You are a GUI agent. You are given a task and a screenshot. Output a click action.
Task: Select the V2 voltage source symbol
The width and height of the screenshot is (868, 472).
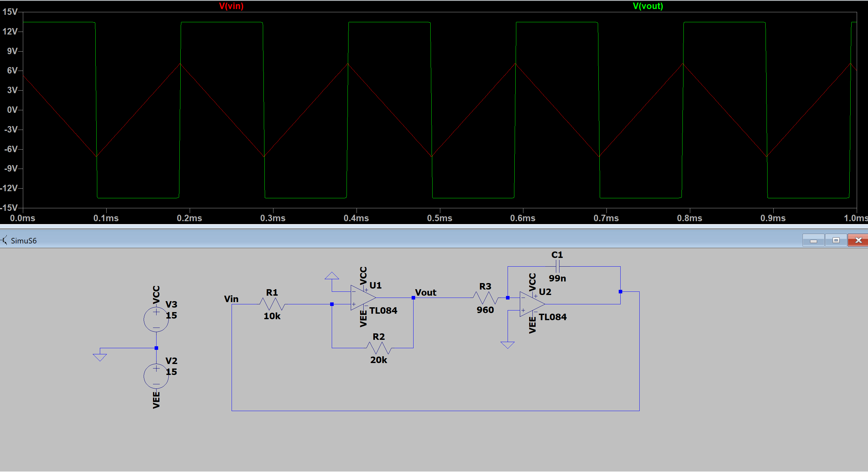click(x=156, y=376)
